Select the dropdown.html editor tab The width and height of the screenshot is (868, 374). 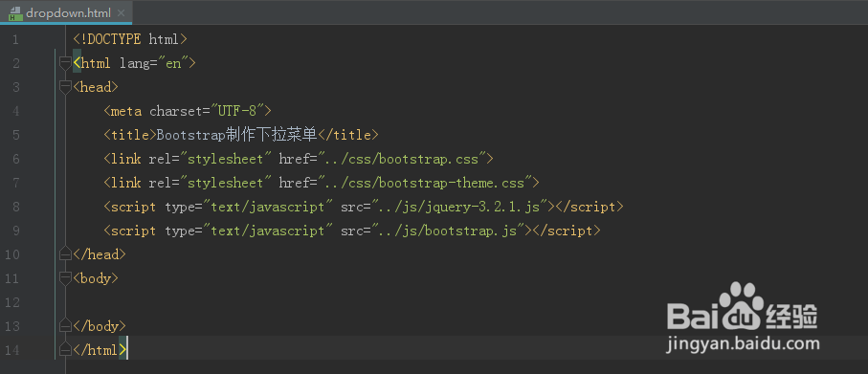click(66, 12)
